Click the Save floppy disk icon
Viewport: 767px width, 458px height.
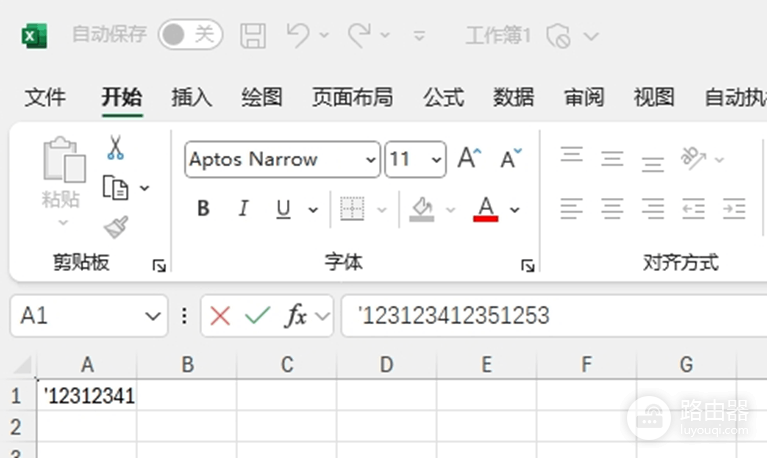click(x=253, y=36)
